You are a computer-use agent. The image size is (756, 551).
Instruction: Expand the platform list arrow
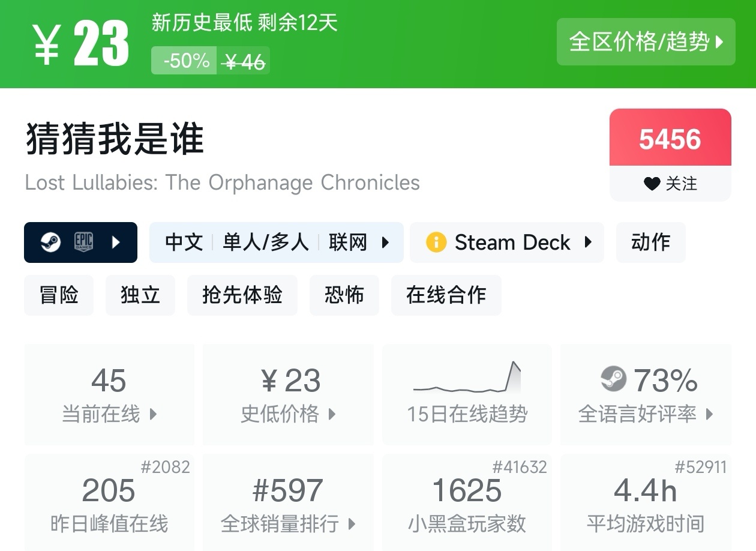point(116,242)
